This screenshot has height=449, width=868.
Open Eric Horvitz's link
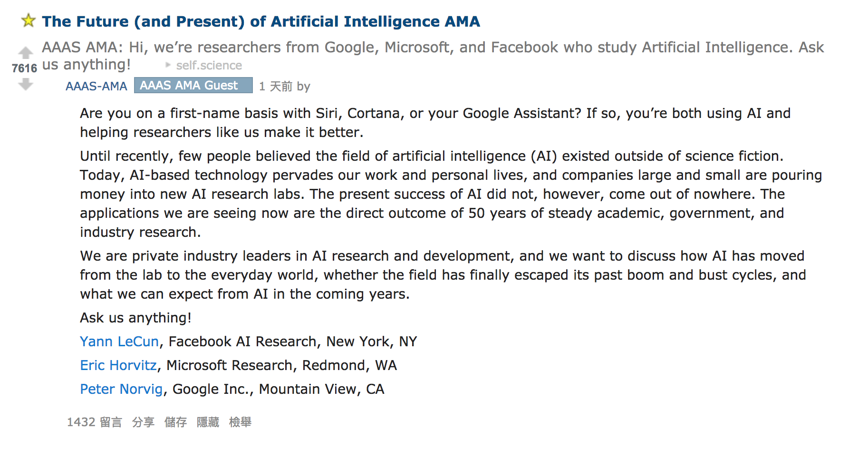tap(118, 365)
